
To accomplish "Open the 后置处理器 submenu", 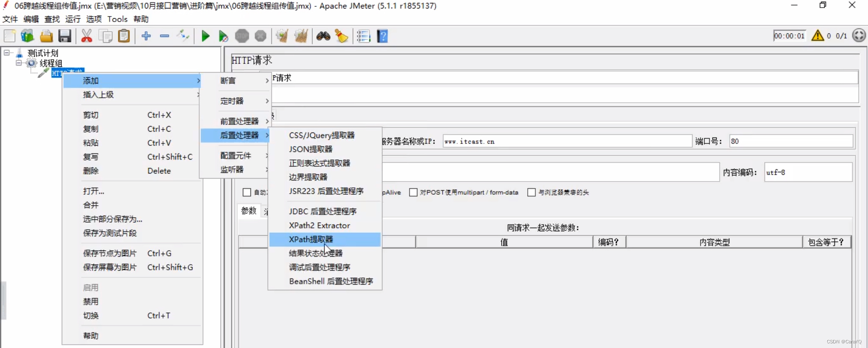I will click(x=235, y=135).
